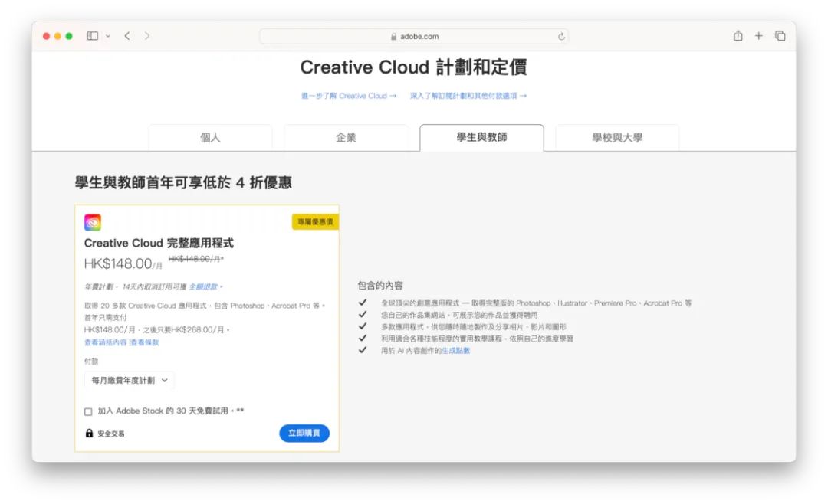Click the 付款 label above the dropdown
This screenshot has width=828, height=504.
[91, 362]
